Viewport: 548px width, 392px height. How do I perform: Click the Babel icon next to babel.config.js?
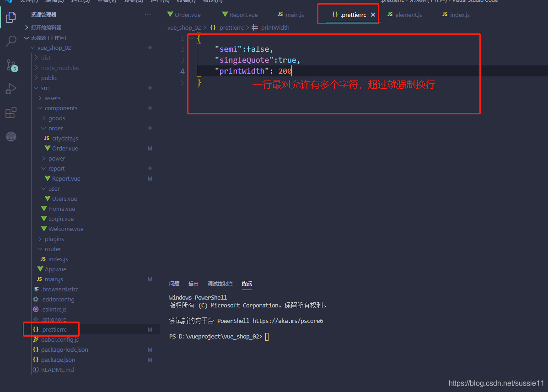[36, 339]
